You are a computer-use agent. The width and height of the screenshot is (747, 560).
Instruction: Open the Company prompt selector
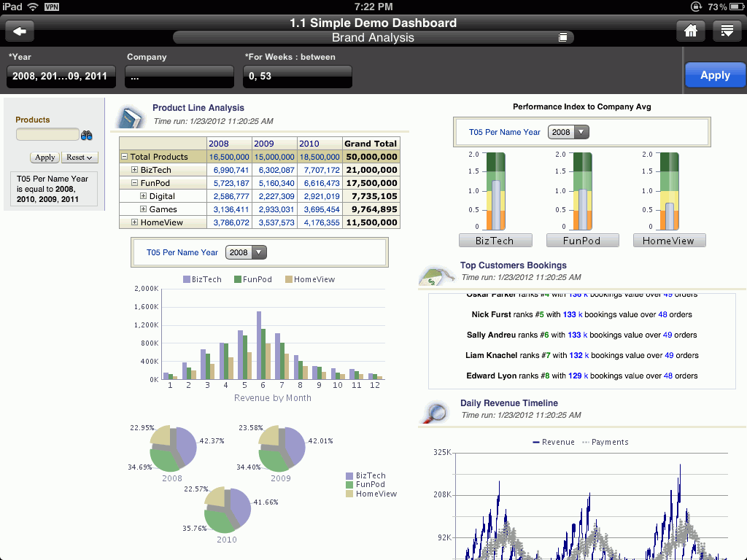click(179, 76)
